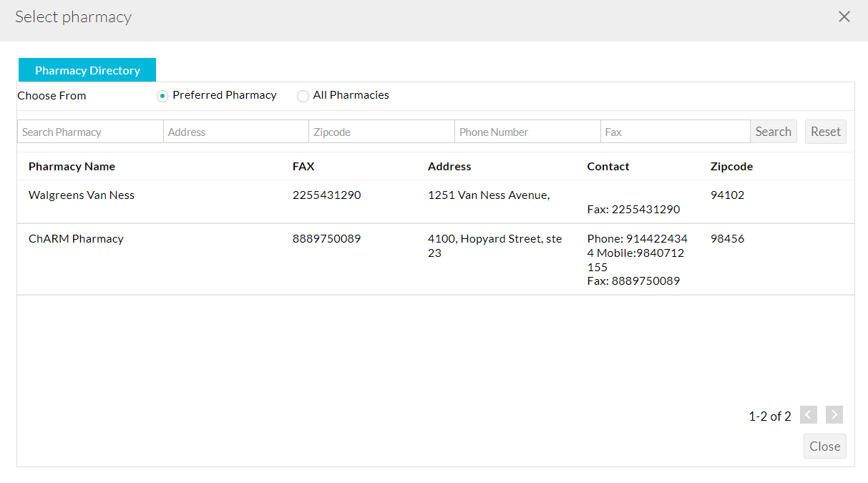This screenshot has height=483, width=868.
Task: Click the 1251 Van Ness Avenue address
Action: [x=489, y=195]
